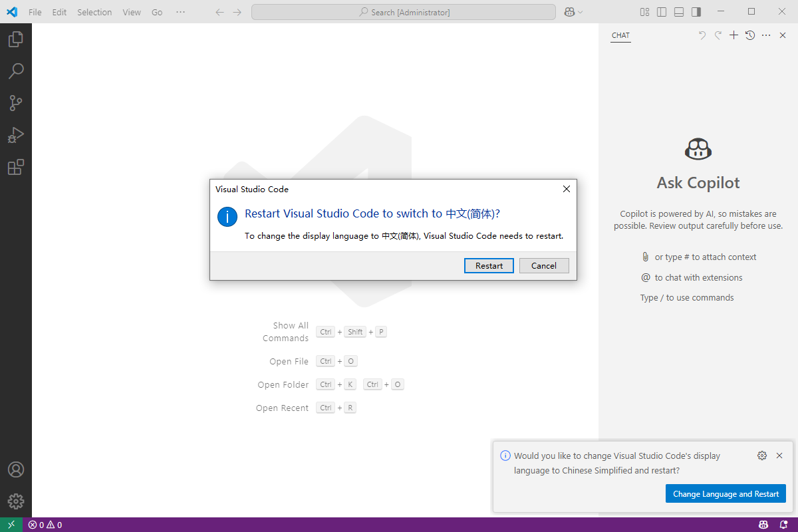Viewport: 798px width, 532px height.
Task: Open the Explorer view in activity bar
Action: click(x=16, y=39)
